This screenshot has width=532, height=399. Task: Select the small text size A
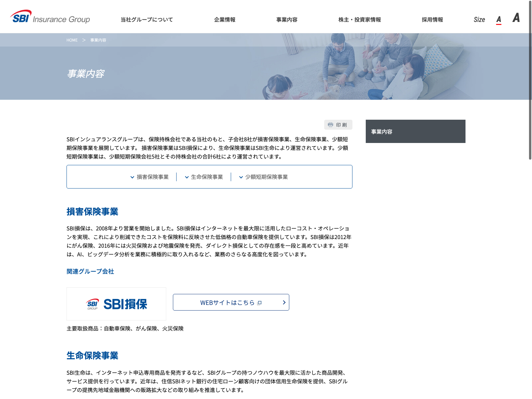[498, 20]
